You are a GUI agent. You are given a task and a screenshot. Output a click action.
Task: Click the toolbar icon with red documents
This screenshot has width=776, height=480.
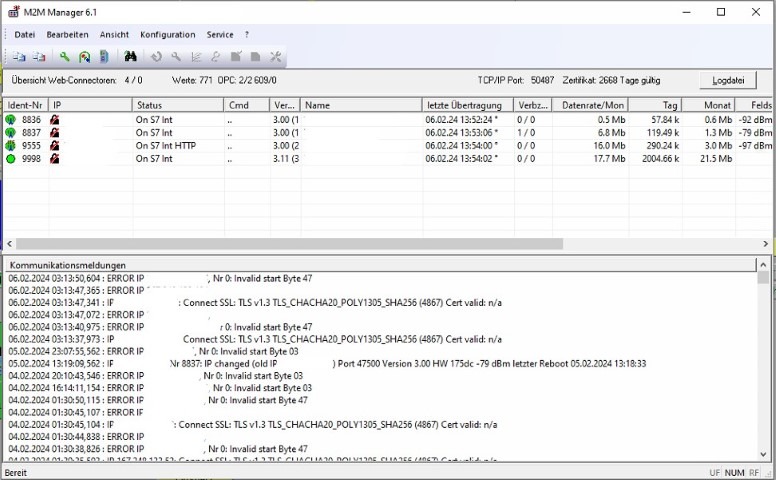click(39, 57)
